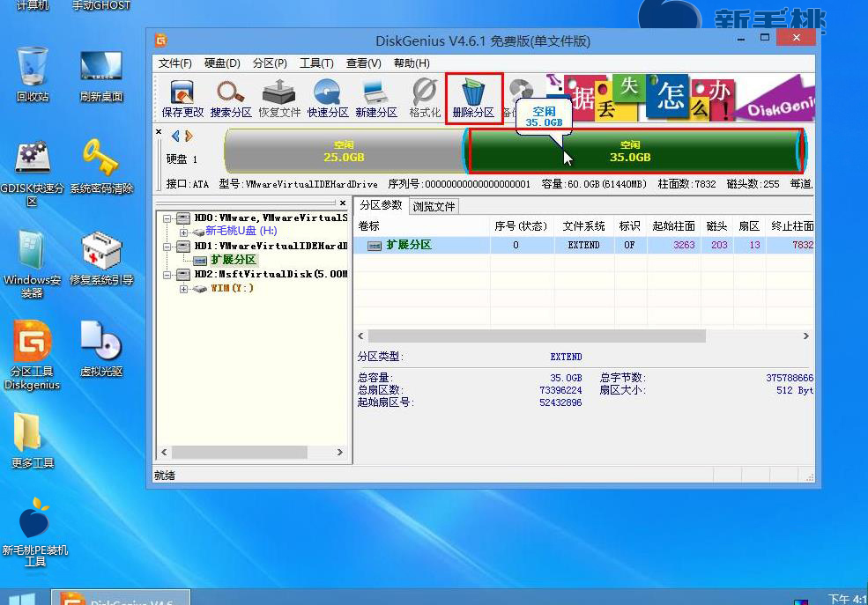Screen dimensions: 868x605
Task: Select WIM (Y:) tree item
Action: pyautogui.click(x=232, y=288)
